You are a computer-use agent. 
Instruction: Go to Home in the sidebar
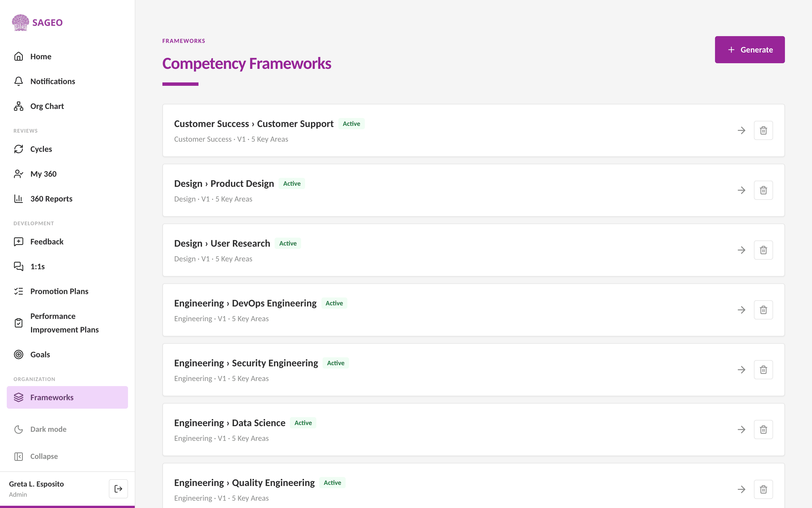67,56
